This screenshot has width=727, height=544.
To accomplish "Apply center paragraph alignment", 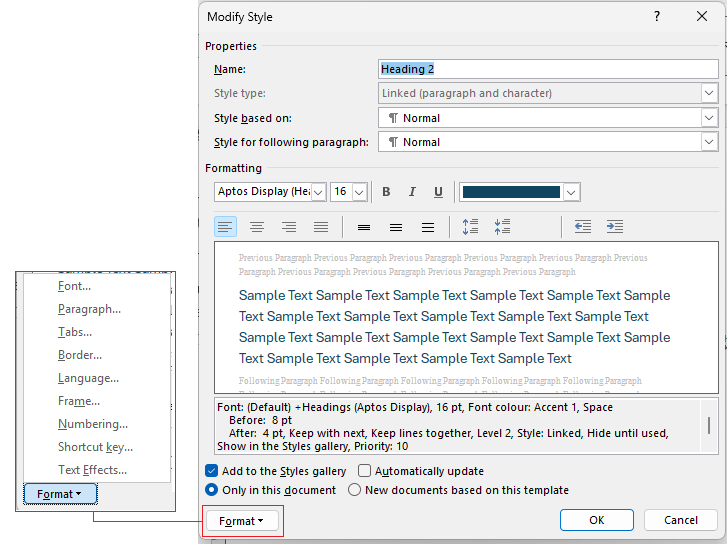I will point(257,227).
